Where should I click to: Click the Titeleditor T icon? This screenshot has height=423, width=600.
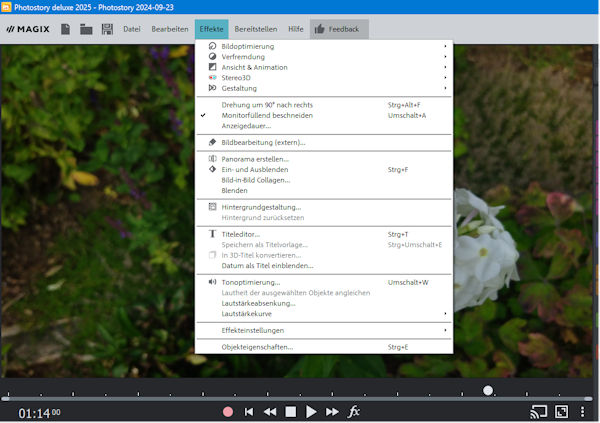pos(212,234)
